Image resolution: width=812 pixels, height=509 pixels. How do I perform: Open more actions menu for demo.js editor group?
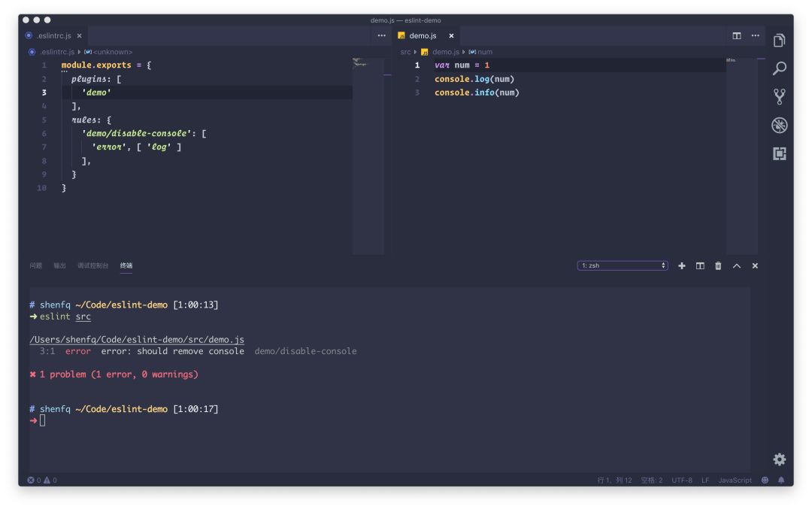click(x=755, y=36)
